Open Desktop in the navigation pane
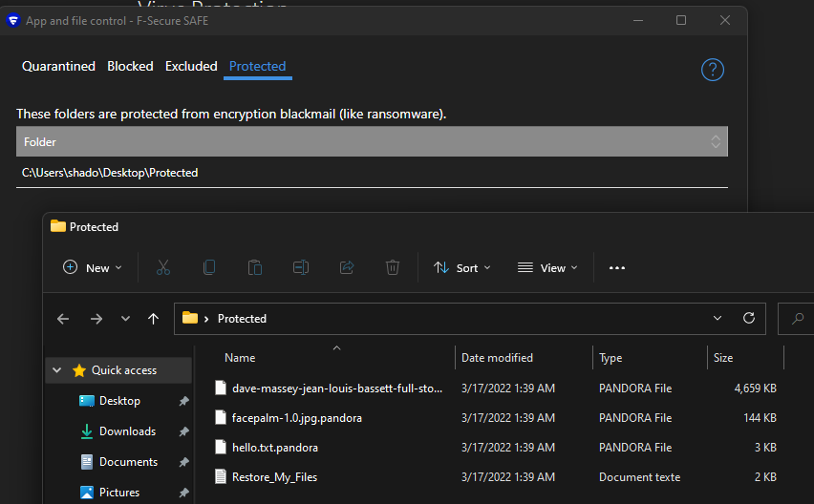Image resolution: width=814 pixels, height=504 pixels. (x=119, y=401)
